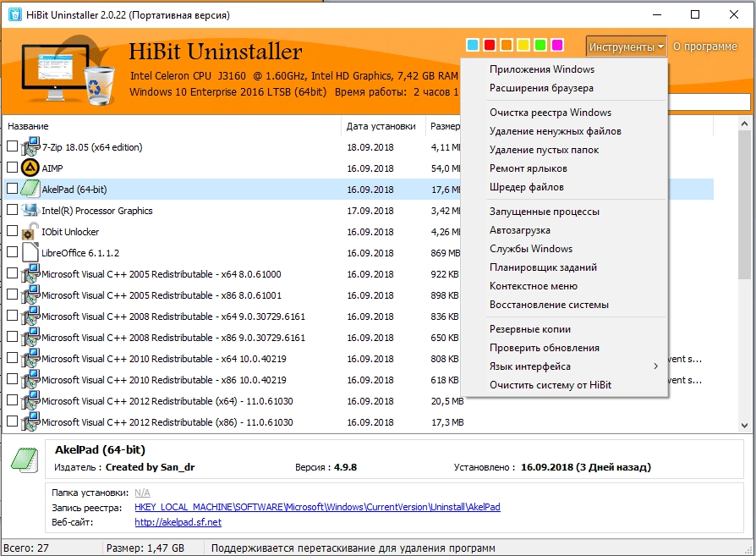Click the N/A install folder link
Viewport: 756px width, 556px height.
tap(142, 493)
